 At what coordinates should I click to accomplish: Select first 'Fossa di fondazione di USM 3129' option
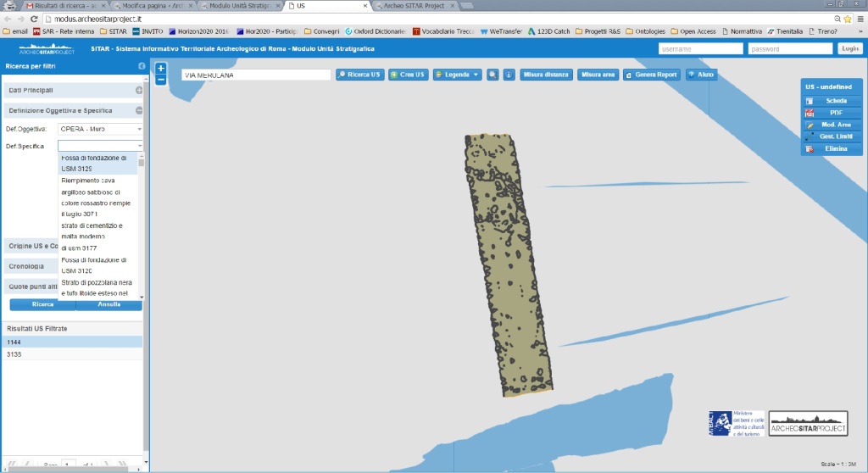[97, 164]
